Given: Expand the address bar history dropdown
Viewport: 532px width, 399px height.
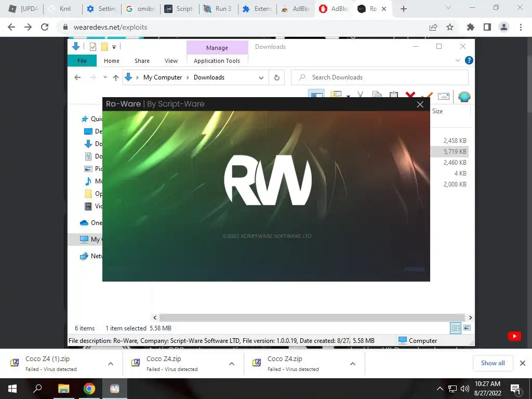Looking at the screenshot, I should click(261, 78).
